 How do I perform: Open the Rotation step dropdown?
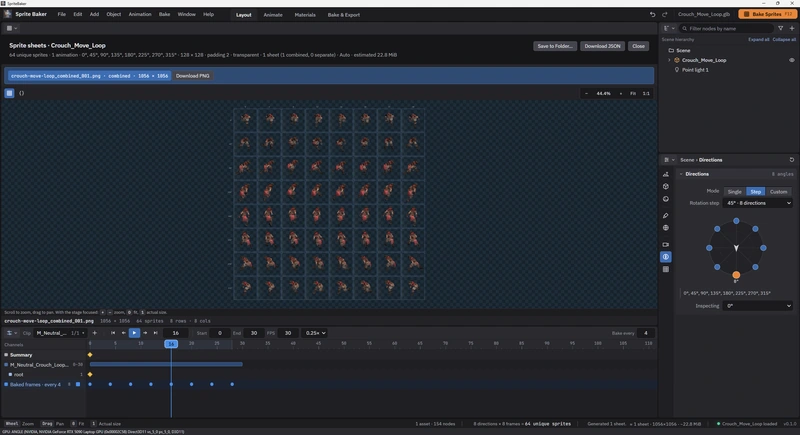point(758,203)
